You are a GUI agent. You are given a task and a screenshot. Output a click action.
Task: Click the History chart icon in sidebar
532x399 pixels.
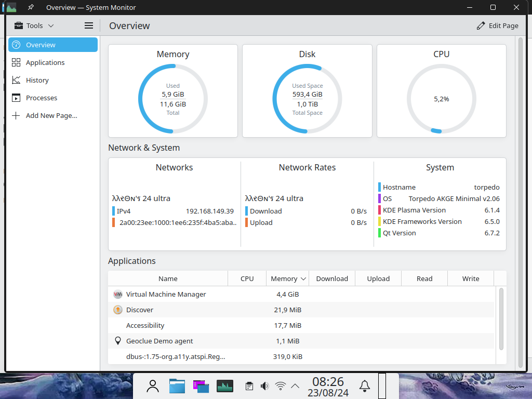click(16, 80)
